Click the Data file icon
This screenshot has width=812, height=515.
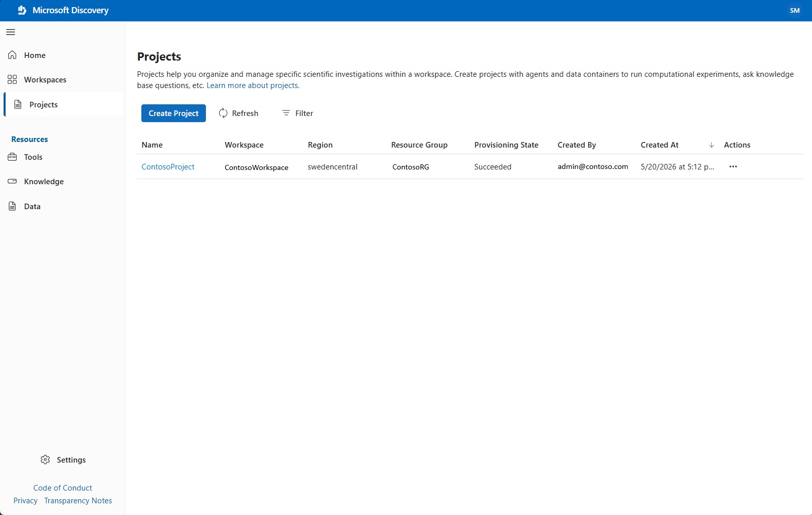[x=13, y=206]
